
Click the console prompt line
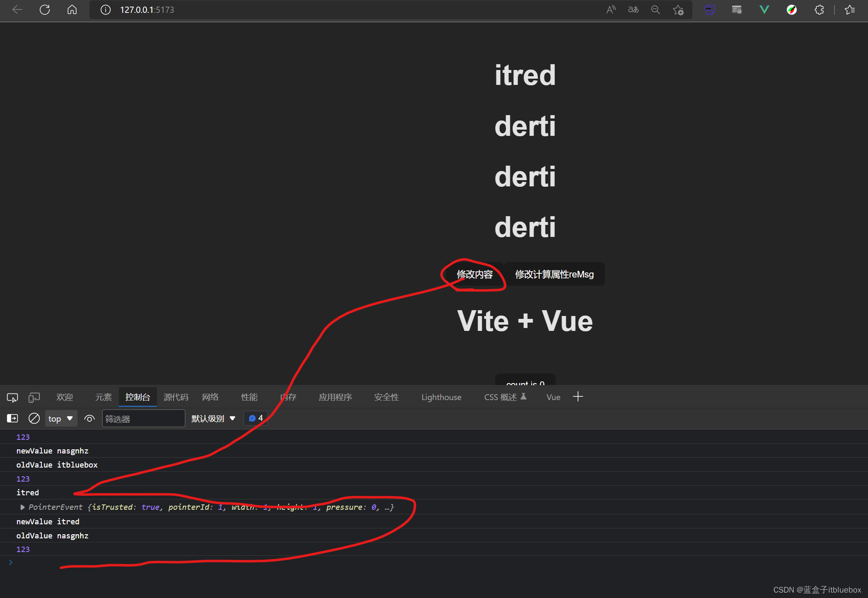point(434,562)
